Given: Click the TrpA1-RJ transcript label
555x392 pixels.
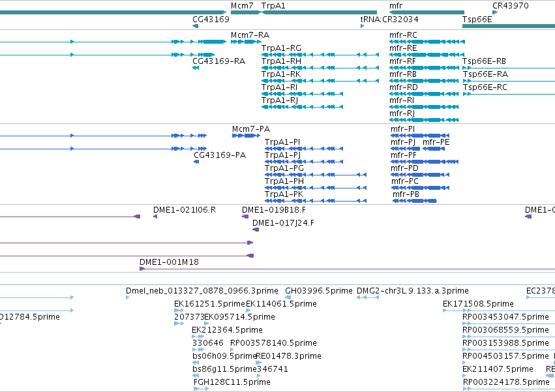Looking at the screenshot, I should tap(280, 100).
